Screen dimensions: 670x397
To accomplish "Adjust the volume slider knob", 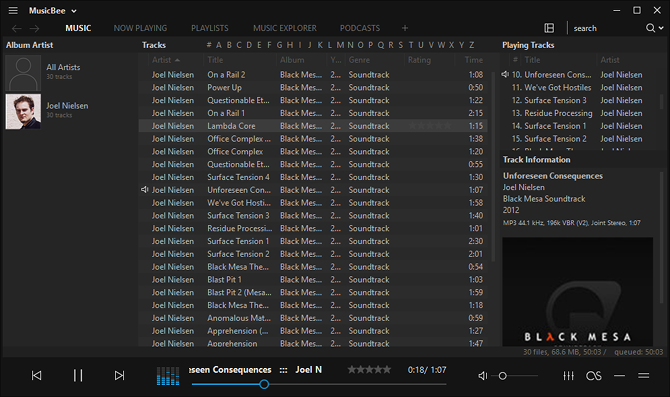I will point(502,376).
